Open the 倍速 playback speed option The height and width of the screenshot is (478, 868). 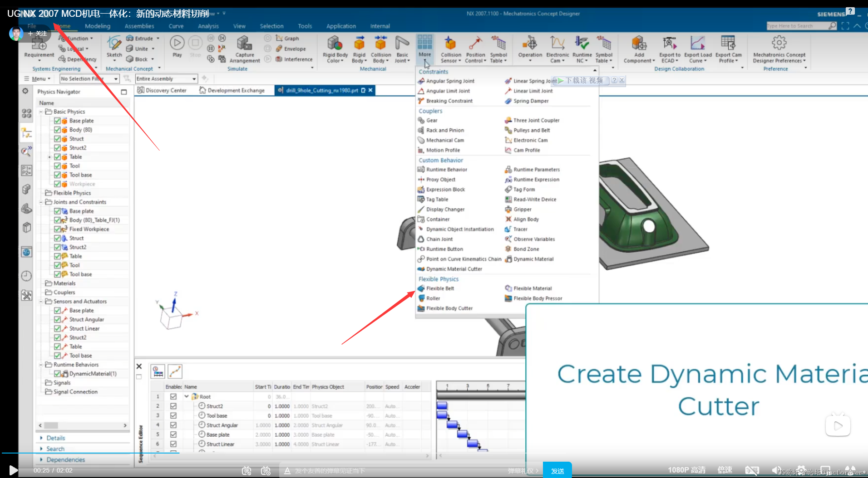click(725, 470)
